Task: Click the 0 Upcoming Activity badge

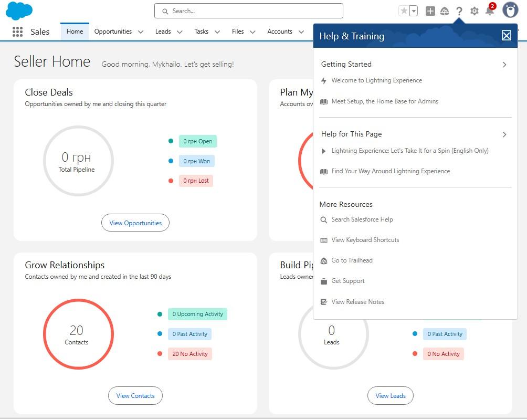Action: 197,314
